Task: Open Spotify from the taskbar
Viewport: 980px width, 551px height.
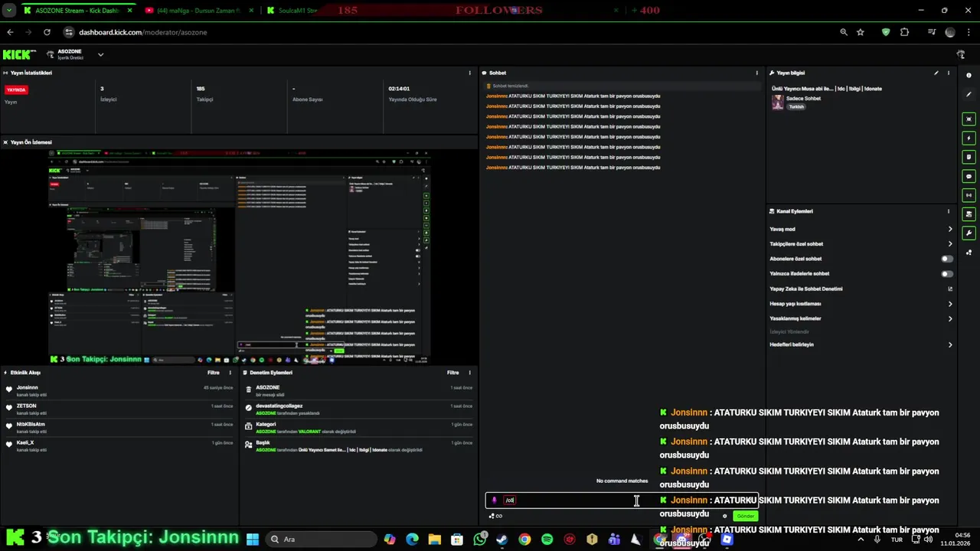Action: click(547, 540)
